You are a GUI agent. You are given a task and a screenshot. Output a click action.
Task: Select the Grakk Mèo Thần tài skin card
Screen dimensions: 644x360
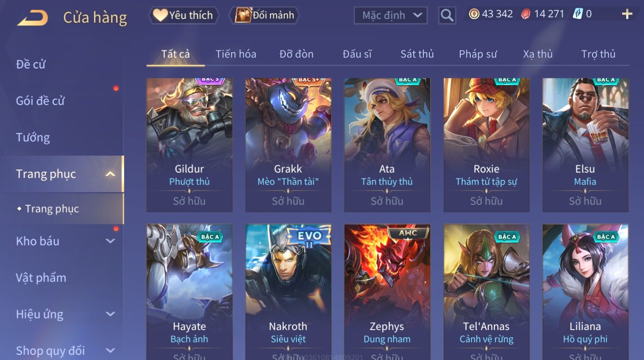pyautogui.click(x=288, y=145)
